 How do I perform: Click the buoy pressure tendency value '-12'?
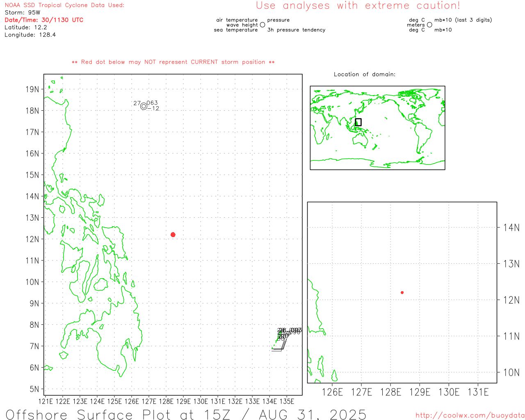pyautogui.click(x=153, y=109)
